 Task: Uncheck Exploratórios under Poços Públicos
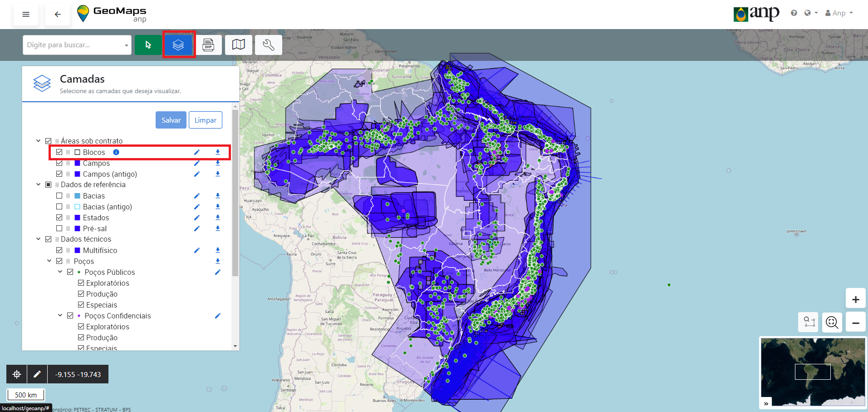coord(81,283)
